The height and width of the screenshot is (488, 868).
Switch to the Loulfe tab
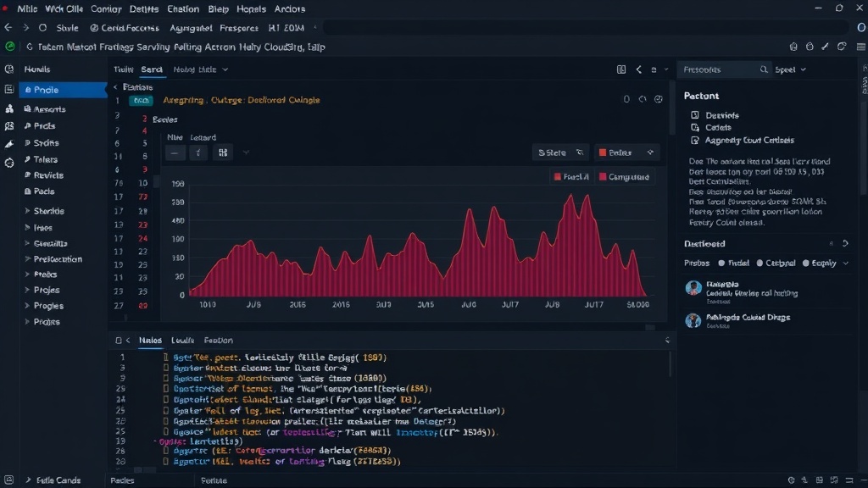(182, 341)
